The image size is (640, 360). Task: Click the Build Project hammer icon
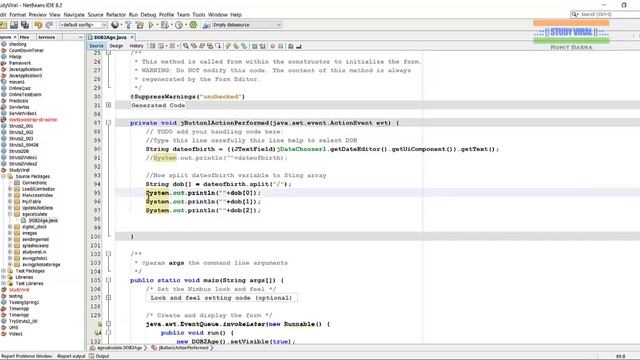(128, 25)
